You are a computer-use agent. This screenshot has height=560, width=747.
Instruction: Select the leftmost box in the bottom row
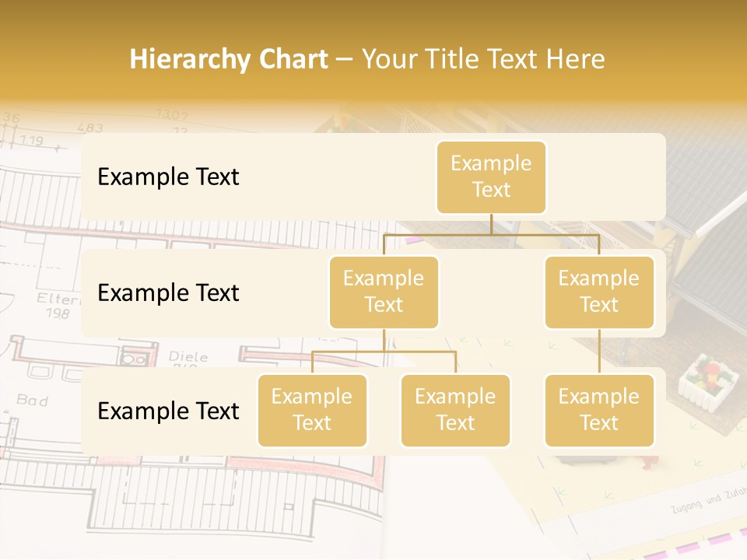[312, 410]
